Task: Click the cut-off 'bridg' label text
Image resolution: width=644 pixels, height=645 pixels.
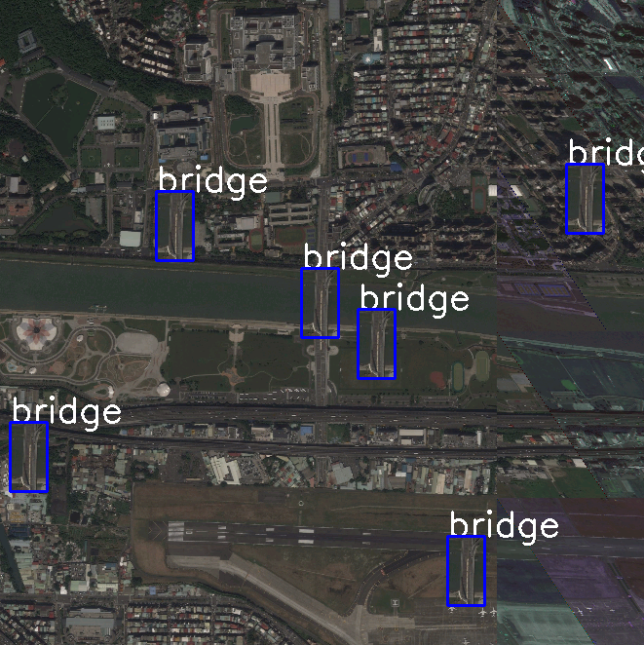Action: pyautogui.click(x=606, y=152)
